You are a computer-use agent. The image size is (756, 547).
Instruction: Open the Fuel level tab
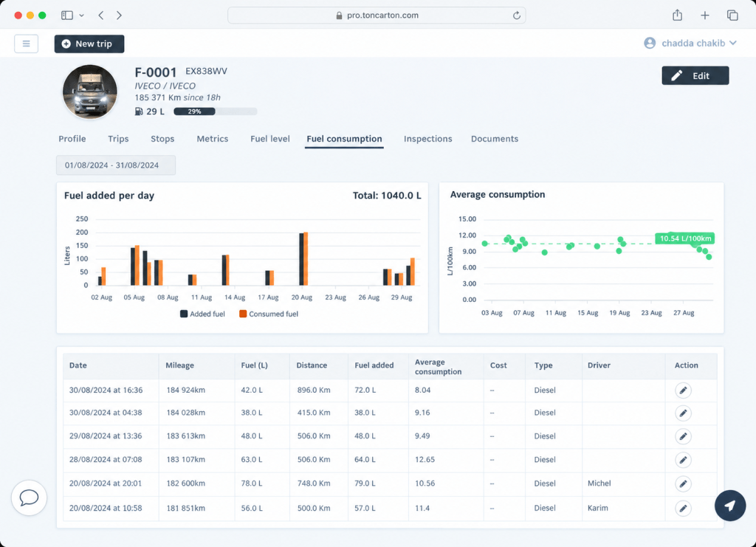270,139
